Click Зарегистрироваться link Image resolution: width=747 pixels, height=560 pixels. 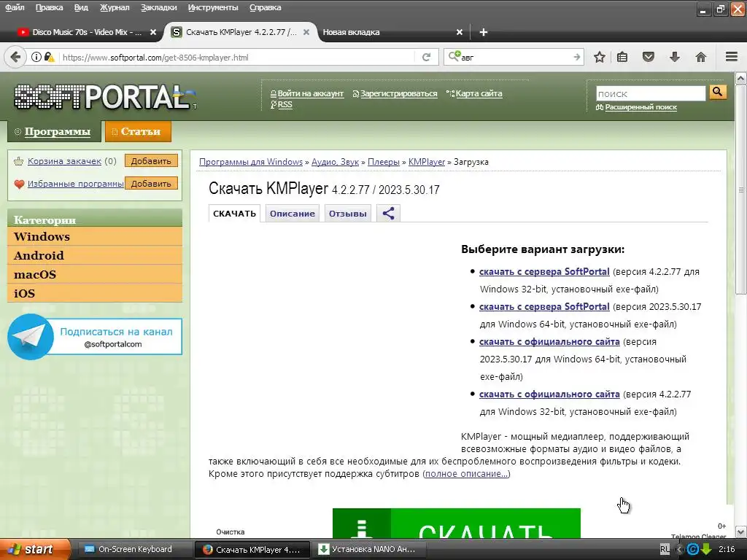click(x=398, y=94)
